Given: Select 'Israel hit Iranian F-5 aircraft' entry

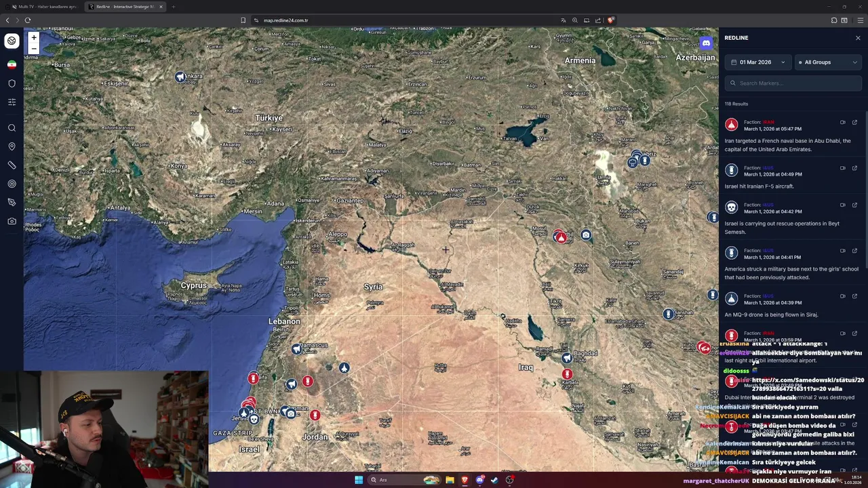Looking at the screenshot, I should (x=791, y=177).
